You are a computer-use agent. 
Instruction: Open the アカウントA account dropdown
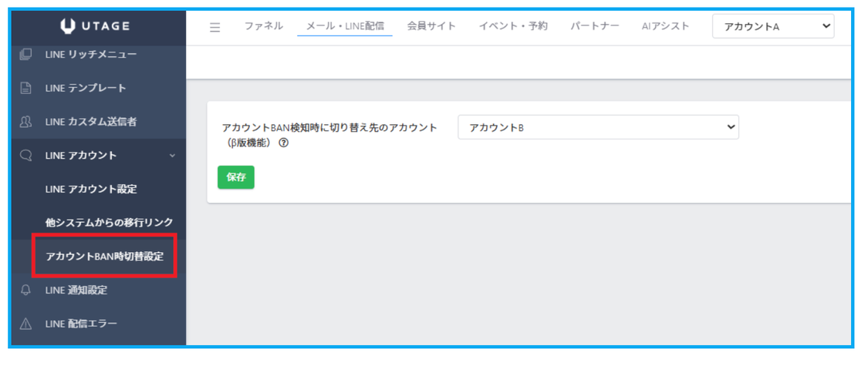773,26
